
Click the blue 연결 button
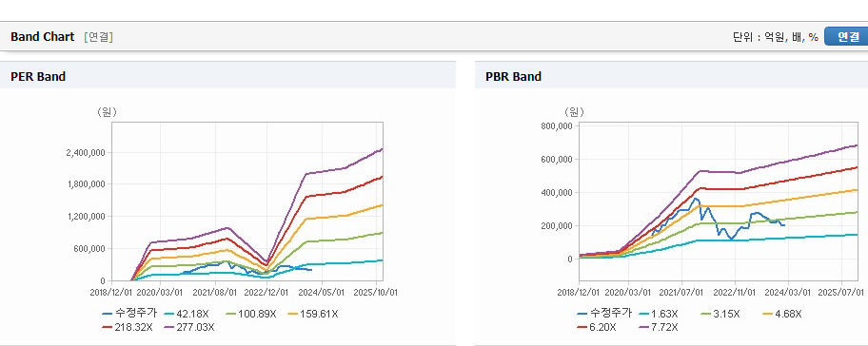[846, 36]
